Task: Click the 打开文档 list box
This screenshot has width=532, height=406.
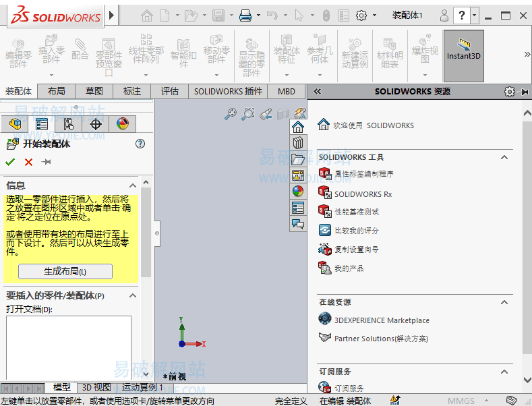Action: click(69, 347)
